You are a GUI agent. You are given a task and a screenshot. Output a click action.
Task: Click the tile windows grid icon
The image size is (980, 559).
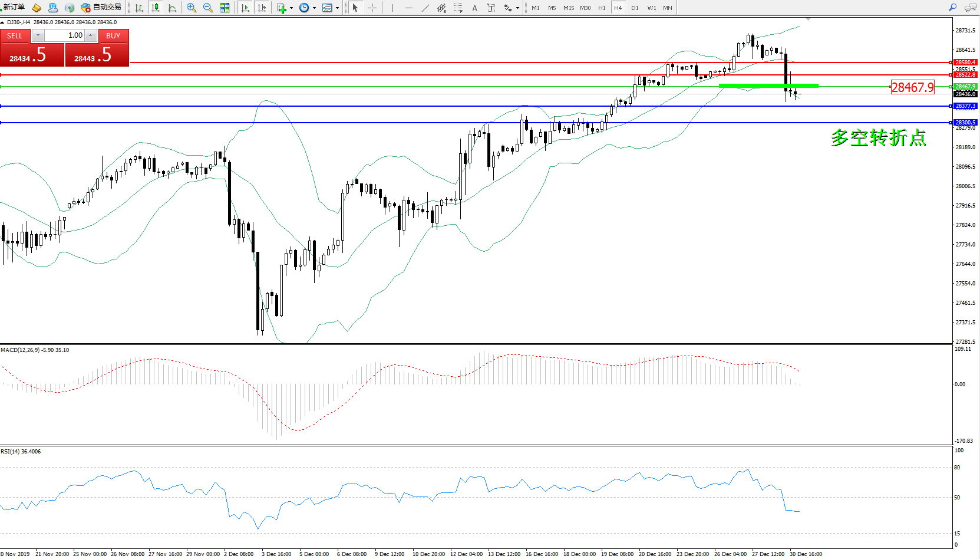(x=225, y=8)
